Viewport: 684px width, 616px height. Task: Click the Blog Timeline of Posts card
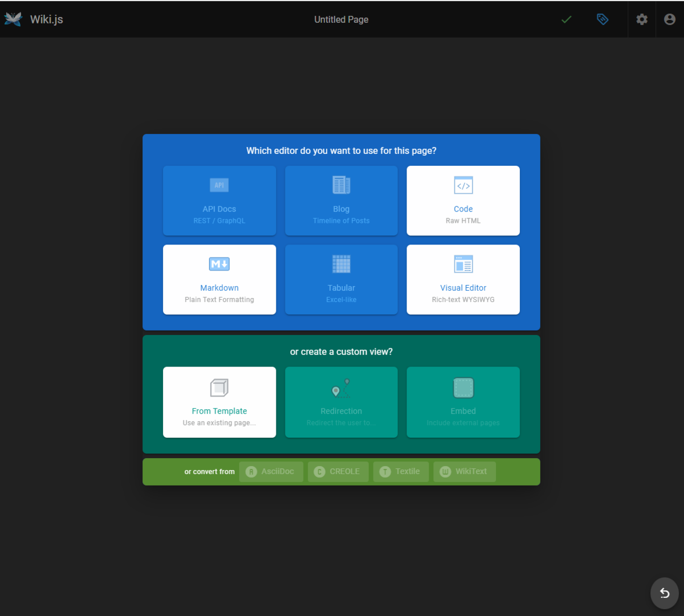click(341, 201)
